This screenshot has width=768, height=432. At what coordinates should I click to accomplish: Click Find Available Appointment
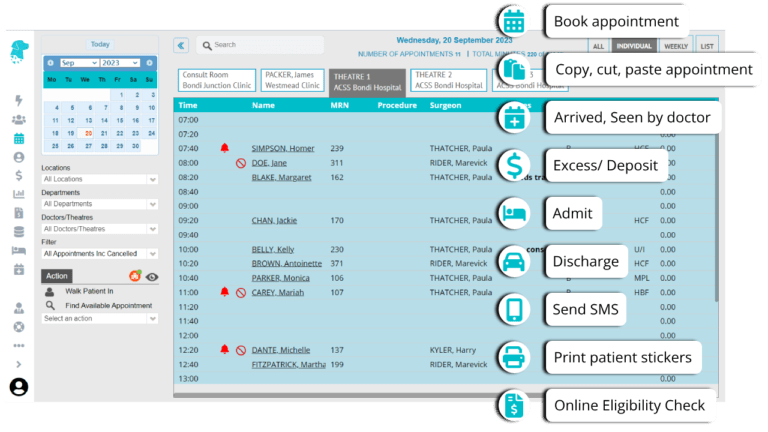coord(108,305)
